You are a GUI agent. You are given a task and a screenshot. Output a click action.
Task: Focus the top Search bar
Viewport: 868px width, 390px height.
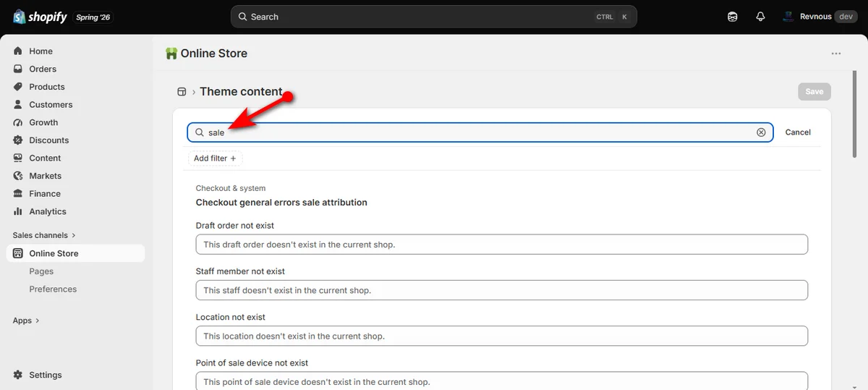pos(433,17)
